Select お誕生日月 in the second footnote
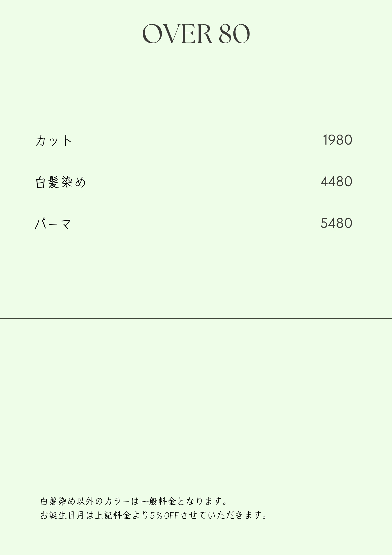Viewport: 392px width, 555px height. (x=62, y=515)
